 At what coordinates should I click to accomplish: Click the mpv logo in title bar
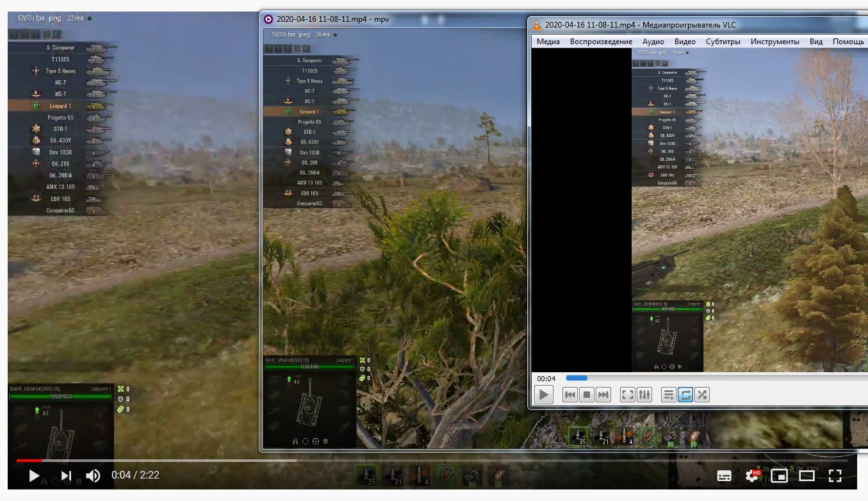[x=268, y=19]
